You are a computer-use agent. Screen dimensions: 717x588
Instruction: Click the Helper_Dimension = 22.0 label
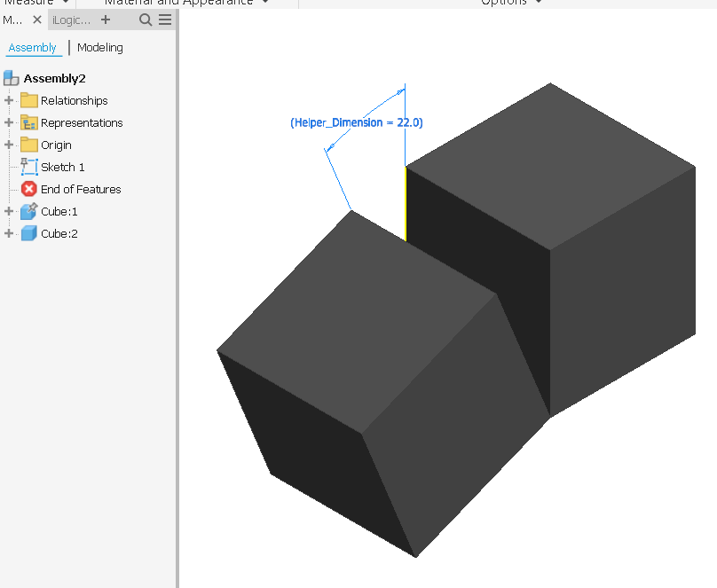pyautogui.click(x=355, y=122)
